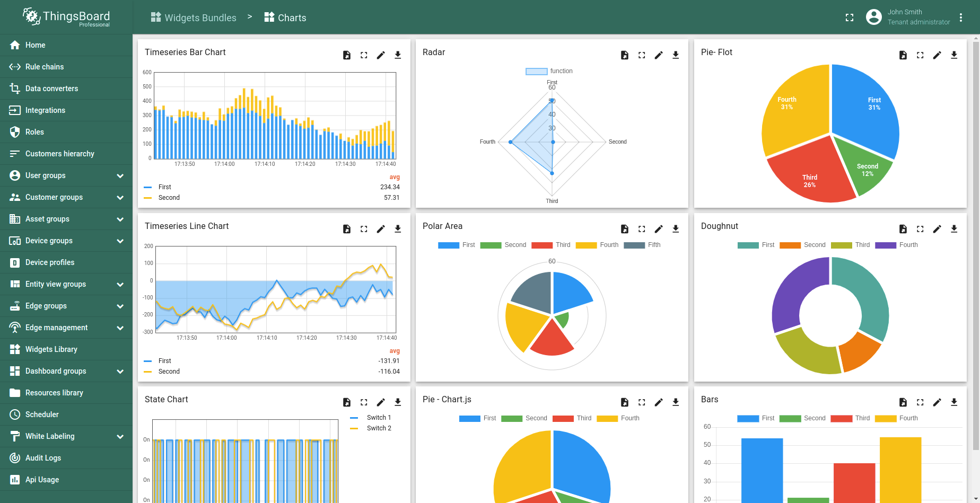Toggle browser fullscreen mode in header
This screenshot has height=503, width=980.
click(x=850, y=17)
